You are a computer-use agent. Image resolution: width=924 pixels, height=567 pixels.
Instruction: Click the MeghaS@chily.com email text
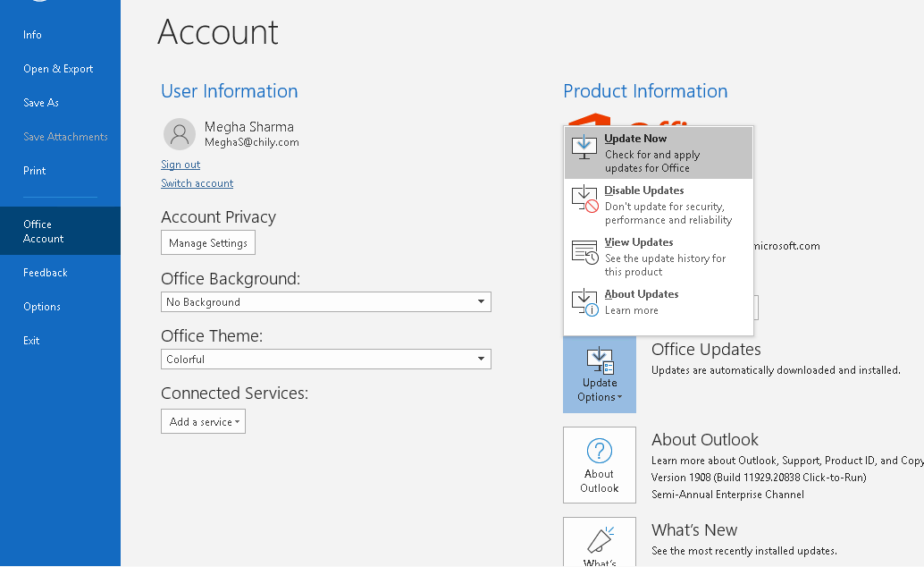tap(252, 142)
